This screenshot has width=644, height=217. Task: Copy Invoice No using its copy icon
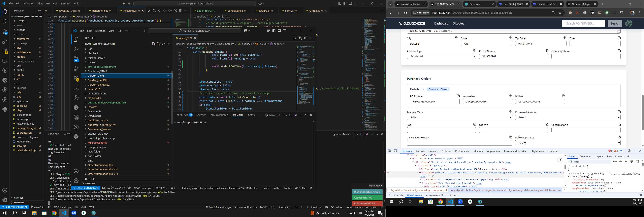pyautogui.click(x=511, y=96)
